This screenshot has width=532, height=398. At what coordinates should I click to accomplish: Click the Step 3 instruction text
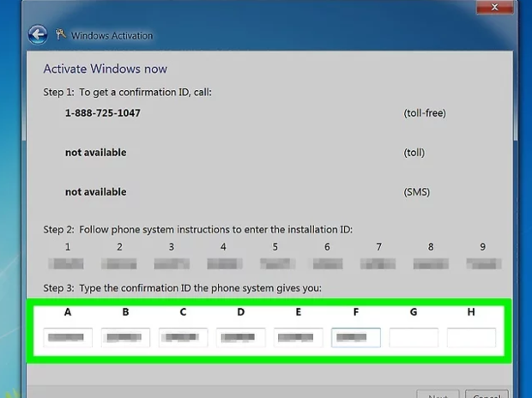coord(182,288)
